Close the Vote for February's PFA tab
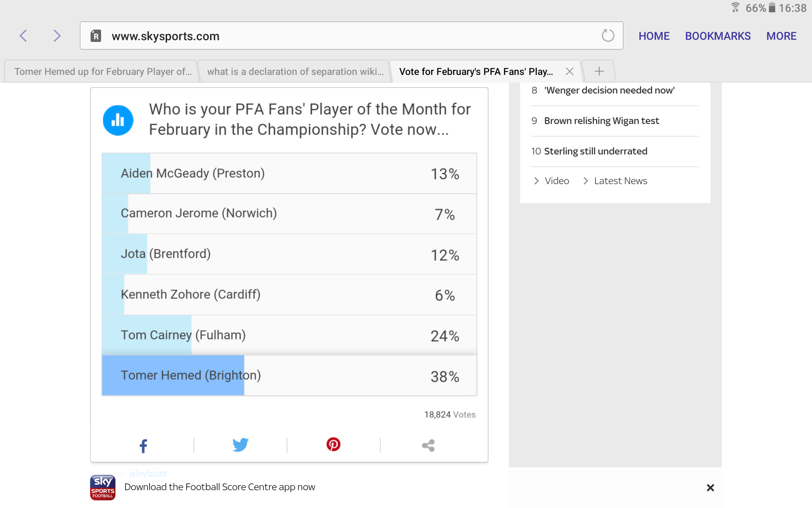 570,72
